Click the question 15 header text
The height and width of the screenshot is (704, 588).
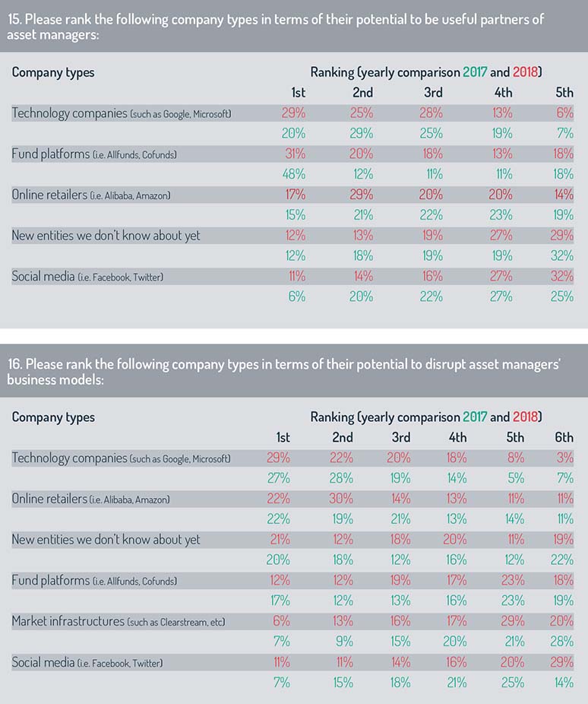click(x=275, y=27)
